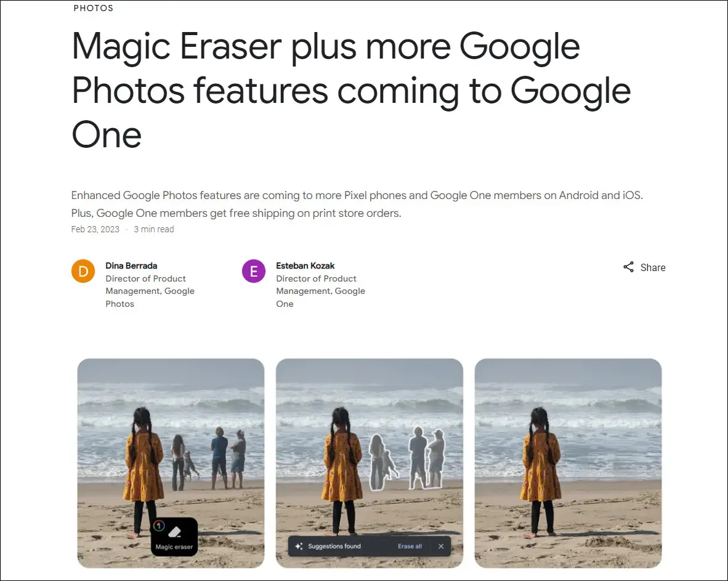Click the Erase all button
Screen dimensions: 728x581
click(x=410, y=546)
